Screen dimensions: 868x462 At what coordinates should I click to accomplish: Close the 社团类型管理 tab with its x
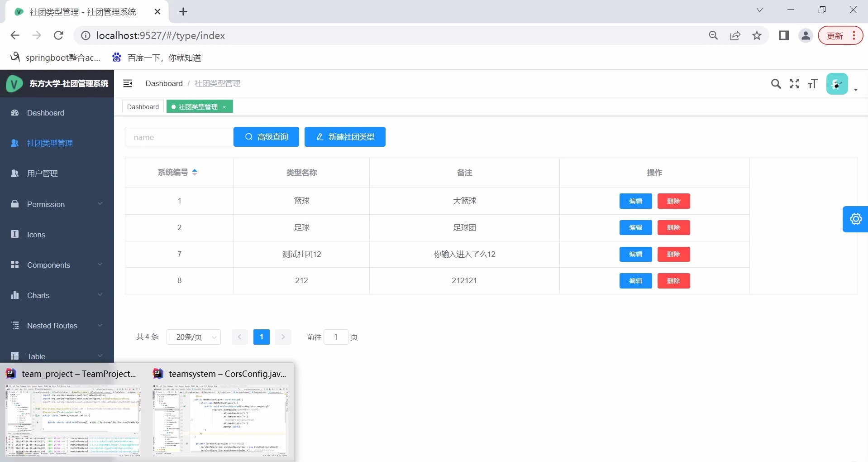224,107
